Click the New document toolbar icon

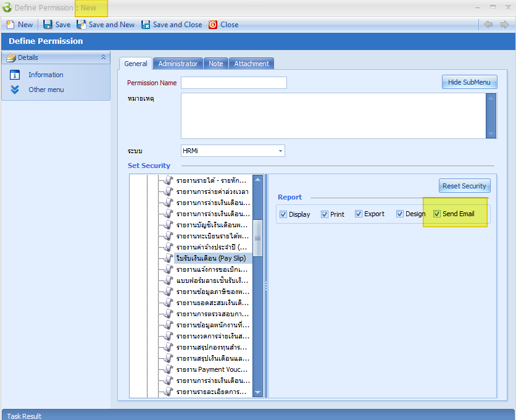[x=10, y=25]
